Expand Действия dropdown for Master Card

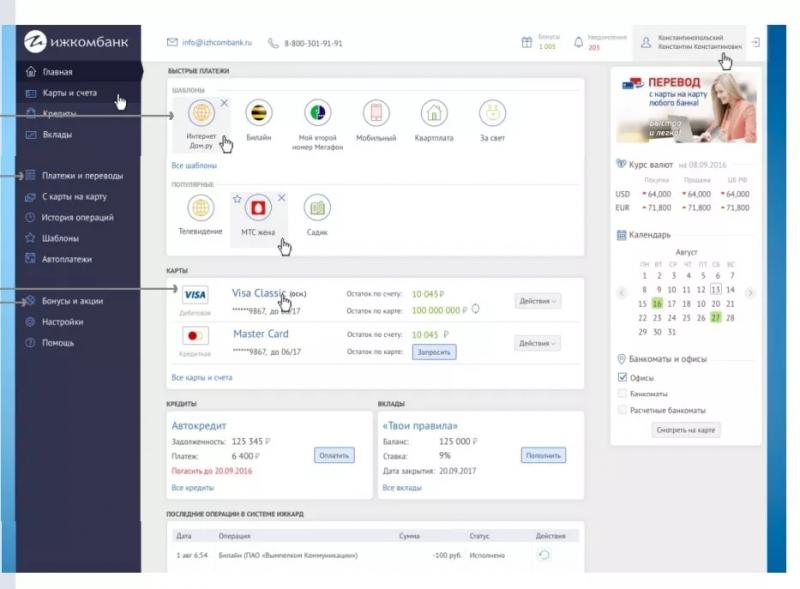tap(537, 343)
